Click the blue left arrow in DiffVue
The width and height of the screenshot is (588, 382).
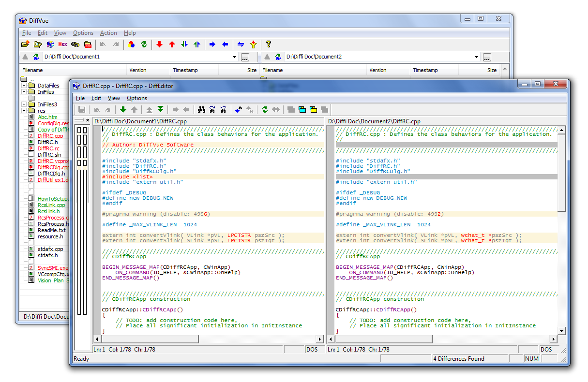(225, 44)
